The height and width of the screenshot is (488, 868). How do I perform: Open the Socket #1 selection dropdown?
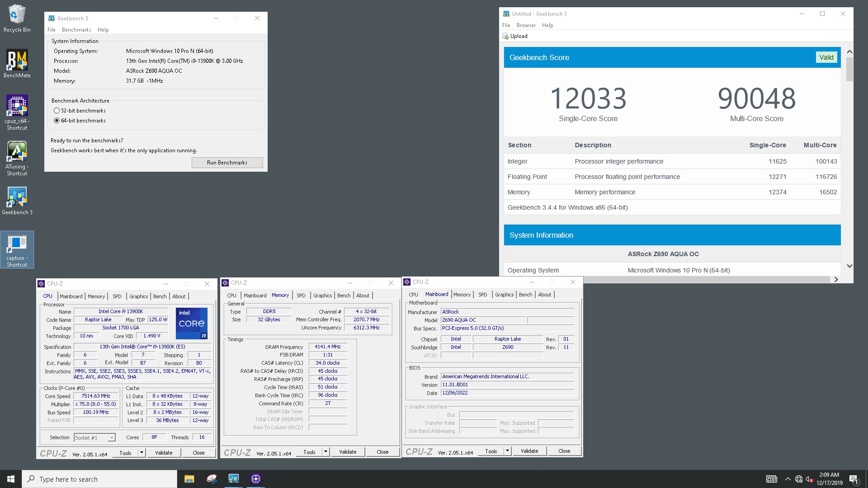[x=95, y=437]
